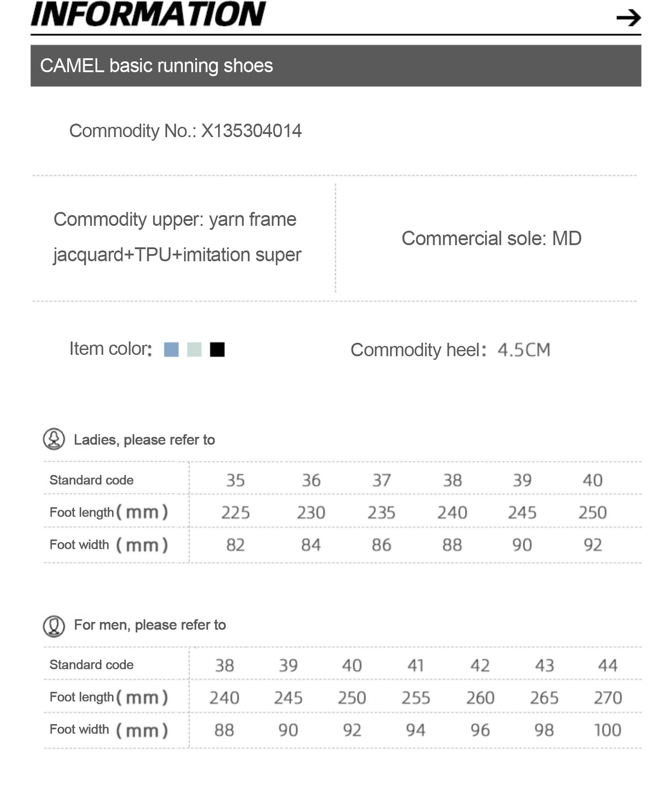Select the pale green color swatch
The image size is (672, 807).
pos(194,350)
